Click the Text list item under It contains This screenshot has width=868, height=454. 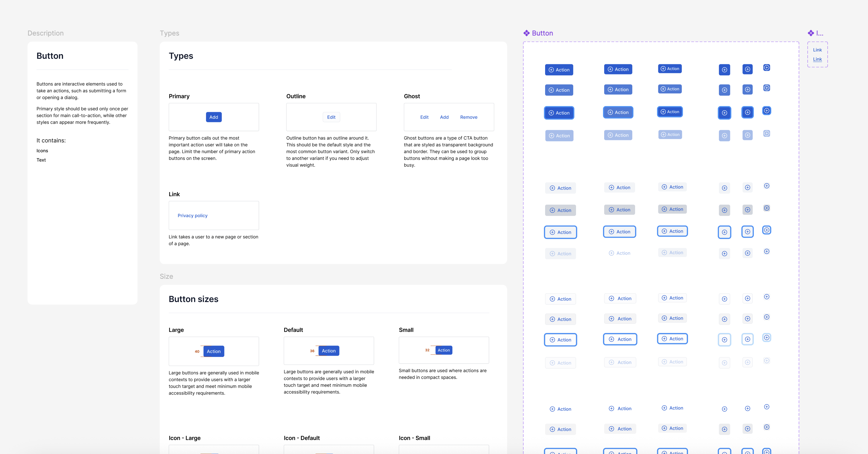[x=41, y=160]
